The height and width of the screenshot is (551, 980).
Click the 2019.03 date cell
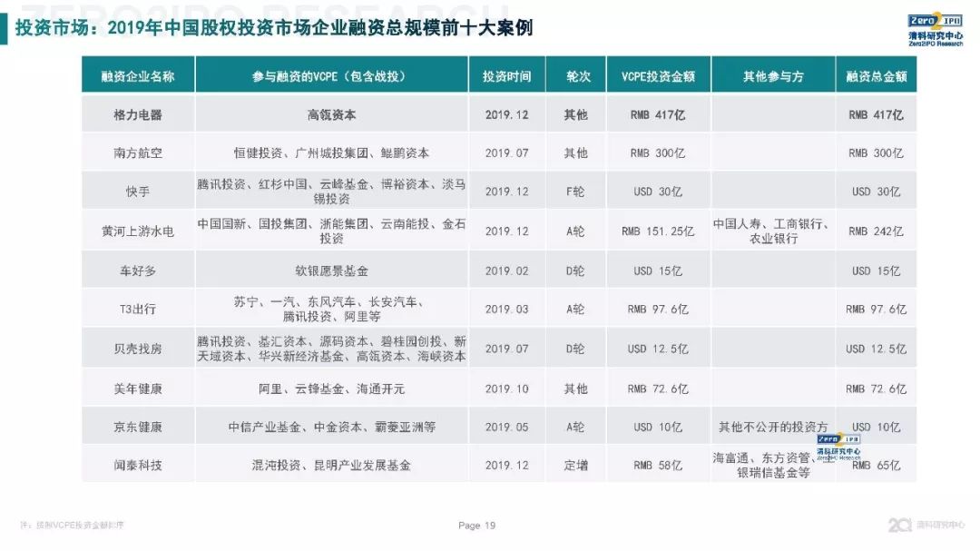[507, 309]
